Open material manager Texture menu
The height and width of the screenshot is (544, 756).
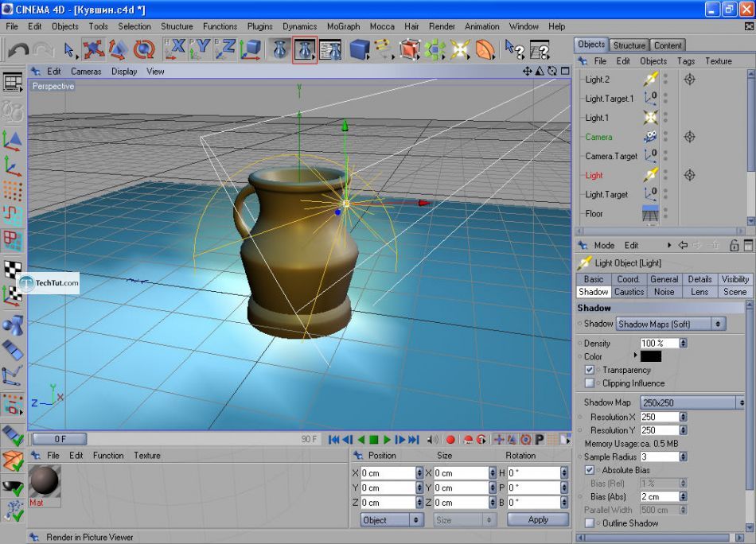pos(147,456)
